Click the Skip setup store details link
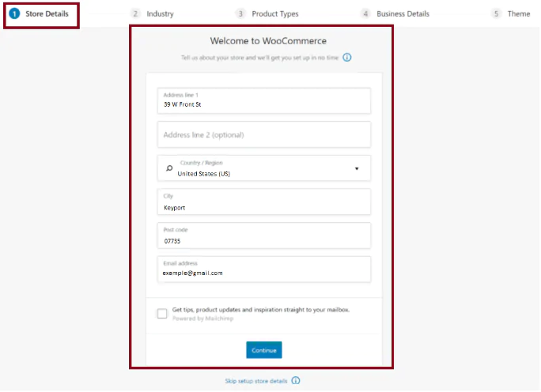541x392 pixels. coord(256,381)
